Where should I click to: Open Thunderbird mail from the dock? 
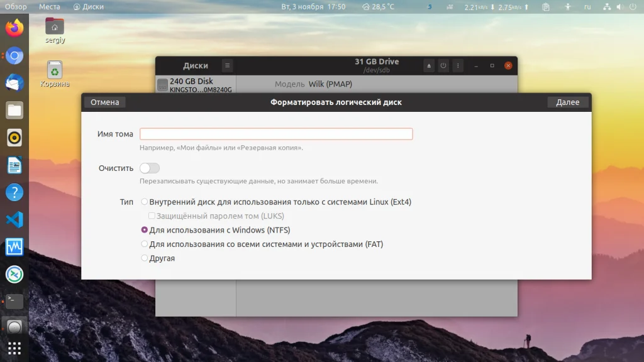click(14, 83)
